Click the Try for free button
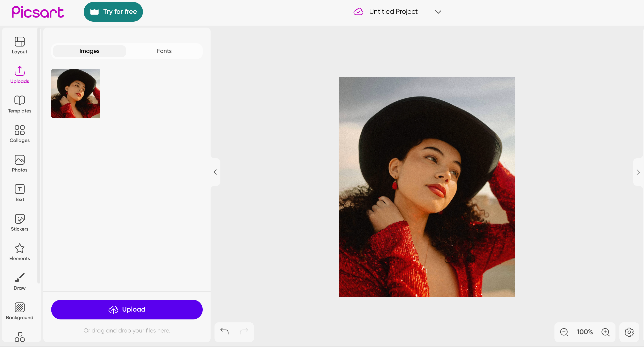Image resolution: width=644 pixels, height=347 pixels. (113, 12)
